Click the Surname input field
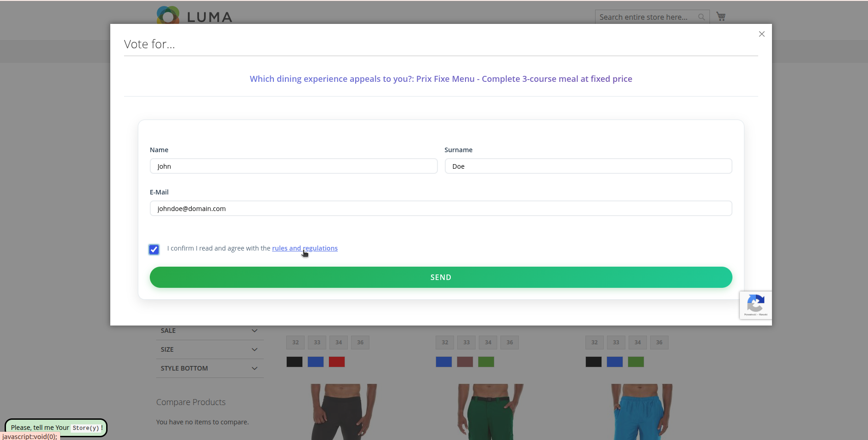The height and width of the screenshot is (440, 868). click(x=588, y=166)
